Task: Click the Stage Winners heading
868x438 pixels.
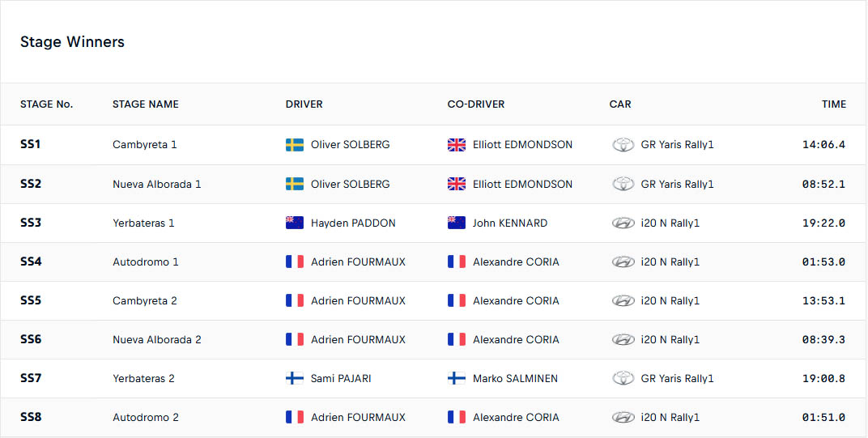Action: coord(73,41)
